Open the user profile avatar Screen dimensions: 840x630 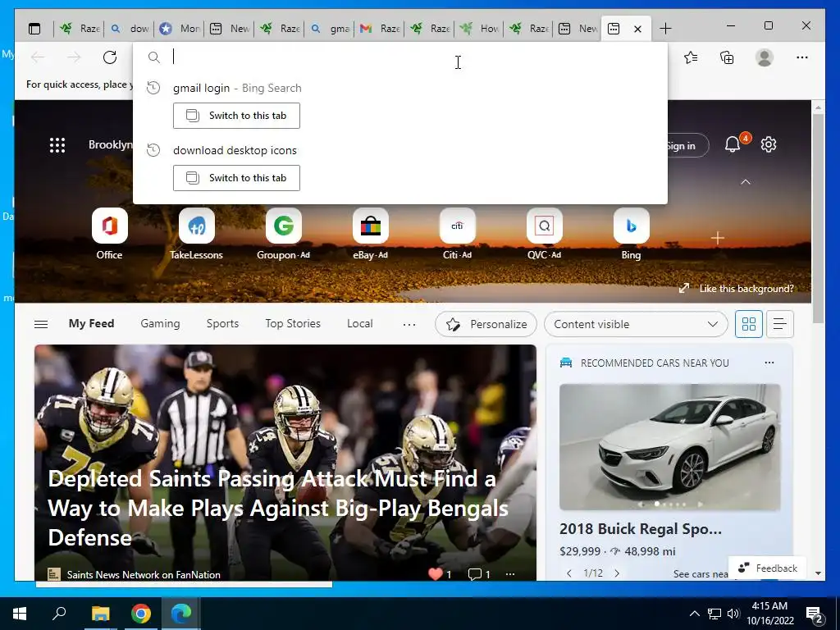[765, 57]
